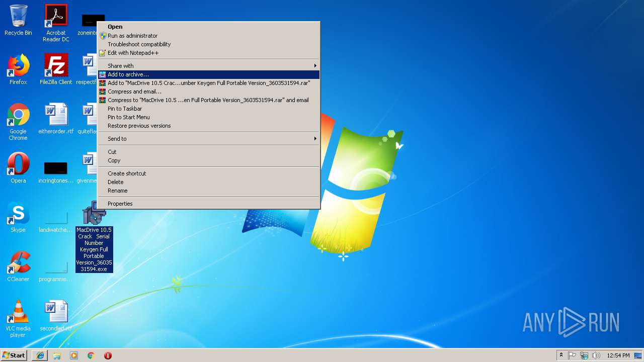Image resolution: width=644 pixels, height=362 pixels.
Task: Select Compress and email...
Action: (209, 92)
